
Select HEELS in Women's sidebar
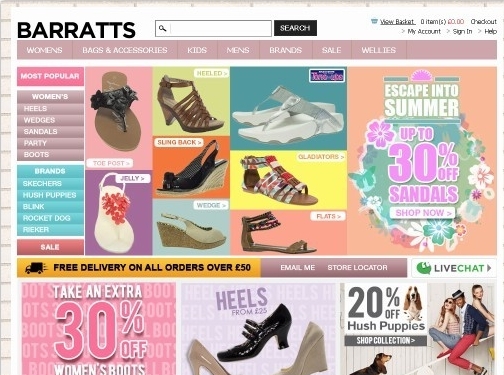pyautogui.click(x=50, y=109)
